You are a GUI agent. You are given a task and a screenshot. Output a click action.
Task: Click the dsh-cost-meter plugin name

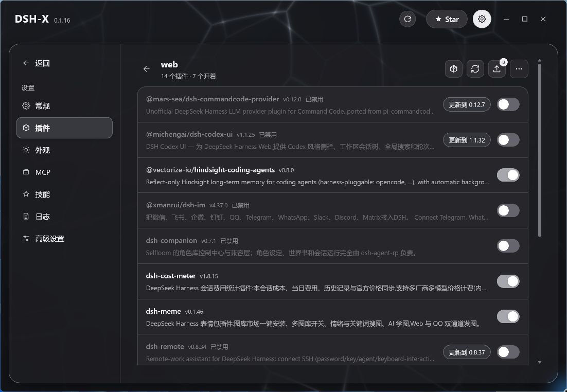171,276
